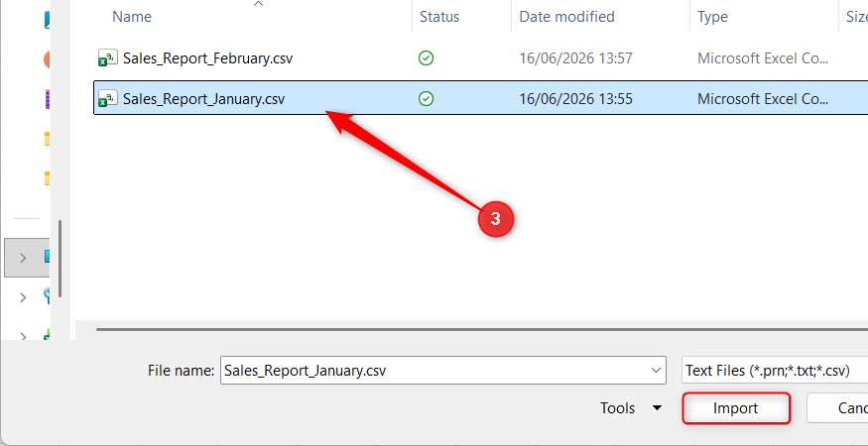
Task: Click the 16/06/2026 13:55 date cell
Action: (x=575, y=99)
